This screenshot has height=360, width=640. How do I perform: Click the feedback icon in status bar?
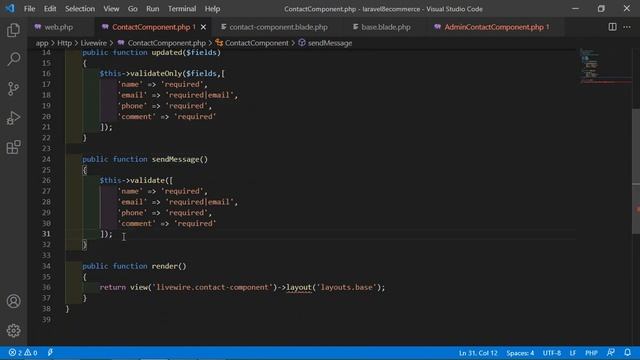pos(611,353)
